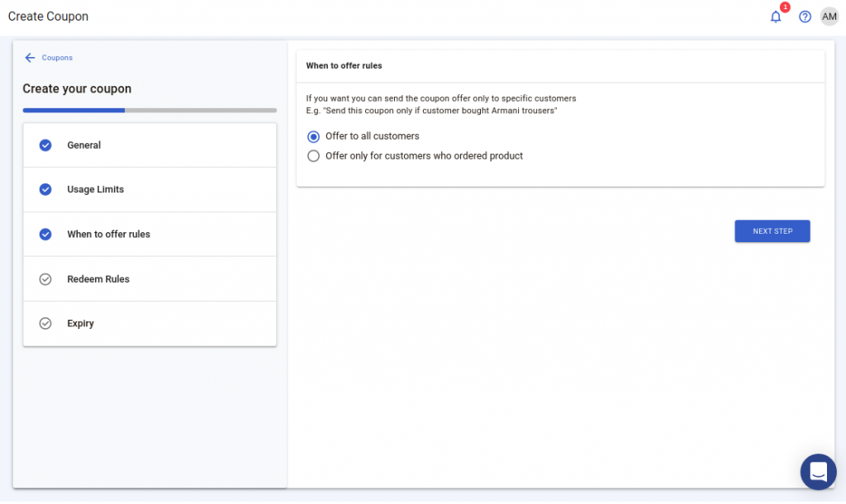Click the coupon creation progress bar
846x504 pixels.
pos(150,110)
